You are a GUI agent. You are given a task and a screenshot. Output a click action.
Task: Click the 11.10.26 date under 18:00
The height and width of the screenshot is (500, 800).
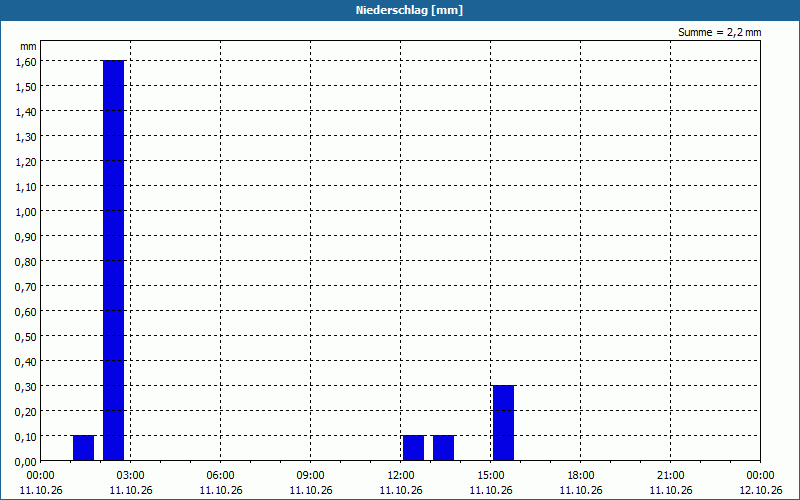pyautogui.click(x=581, y=491)
